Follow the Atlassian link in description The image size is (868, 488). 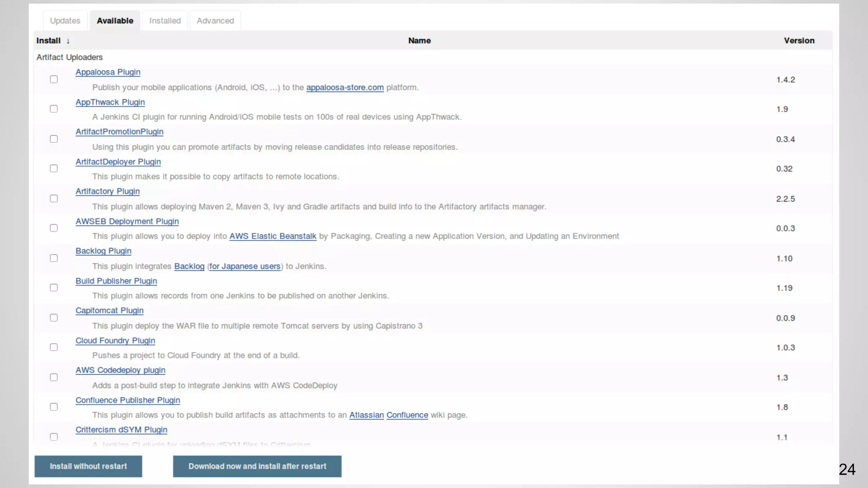[x=366, y=415]
